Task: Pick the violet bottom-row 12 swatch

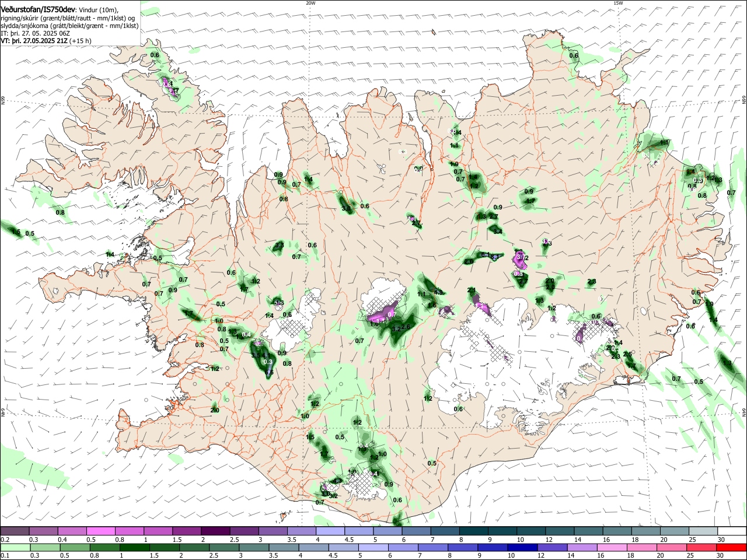Action: click(553, 547)
